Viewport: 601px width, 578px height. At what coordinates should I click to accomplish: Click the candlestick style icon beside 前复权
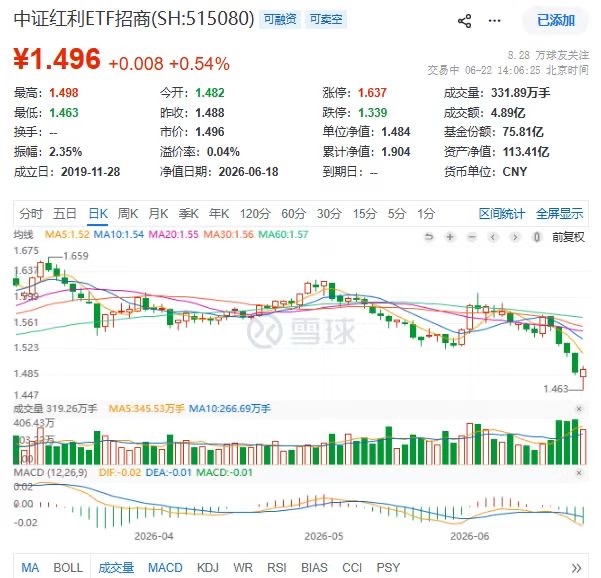(537, 237)
